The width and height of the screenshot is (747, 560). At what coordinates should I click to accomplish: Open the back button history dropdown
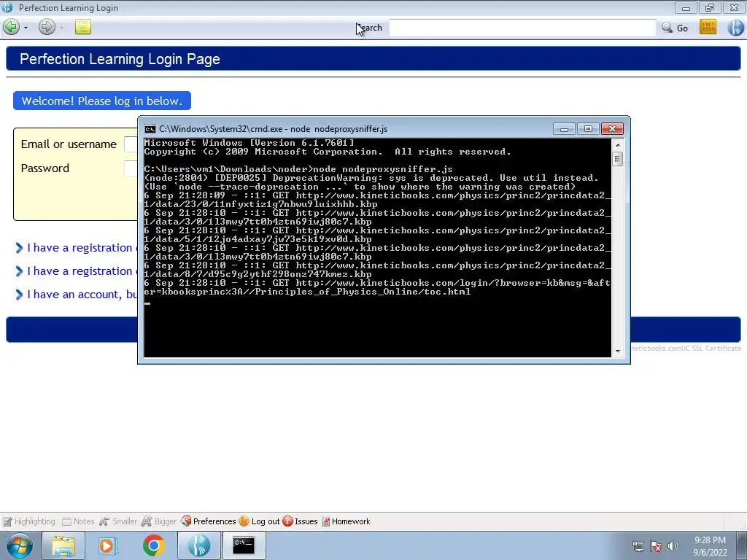tap(26, 28)
